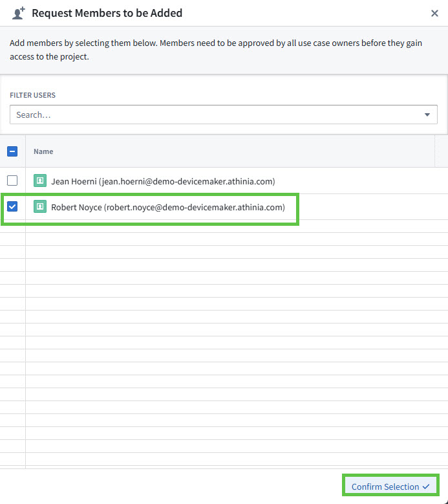The width and height of the screenshot is (448, 504).
Task: Click the dotted column edge right of Name header
Action: coord(436,151)
